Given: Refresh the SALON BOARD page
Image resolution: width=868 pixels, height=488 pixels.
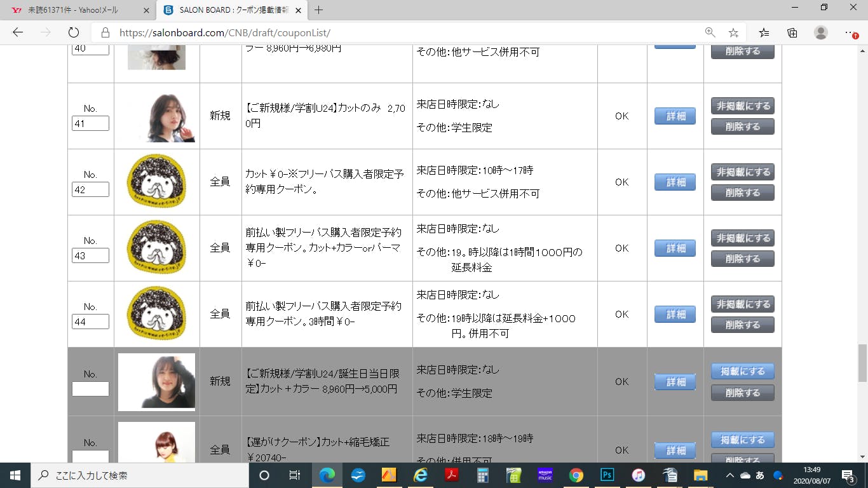Looking at the screenshot, I should [x=73, y=32].
